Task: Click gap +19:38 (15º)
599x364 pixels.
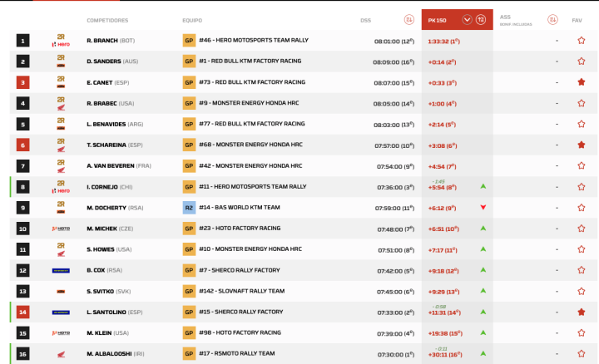Action: [445, 333]
